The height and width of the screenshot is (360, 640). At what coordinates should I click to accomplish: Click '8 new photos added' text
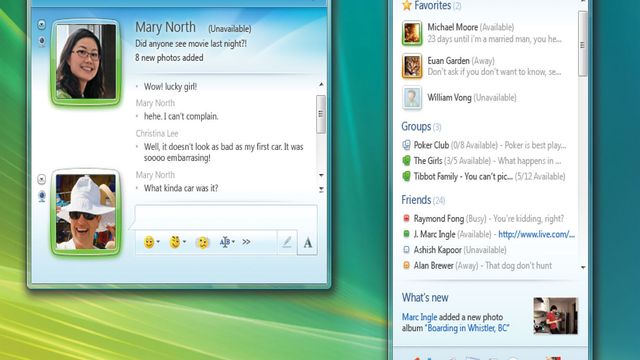tap(169, 58)
